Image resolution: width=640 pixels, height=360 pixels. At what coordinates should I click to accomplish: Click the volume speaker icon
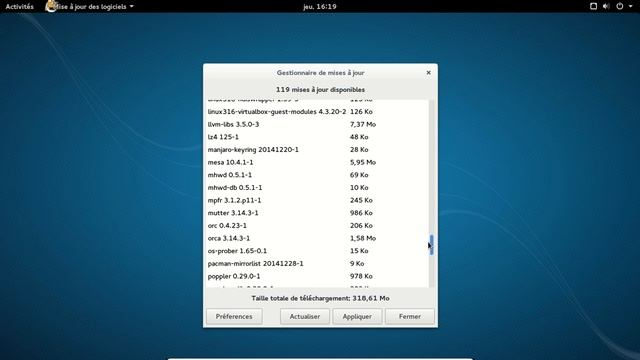pyautogui.click(x=606, y=6)
